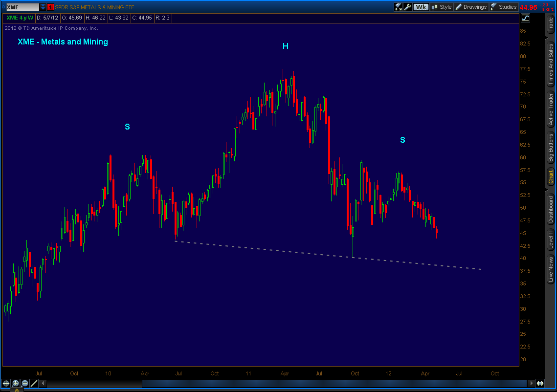Viewport: 557px width, 392px height.
Task: Click the zoom out magnifier icon
Action: (x=24, y=383)
